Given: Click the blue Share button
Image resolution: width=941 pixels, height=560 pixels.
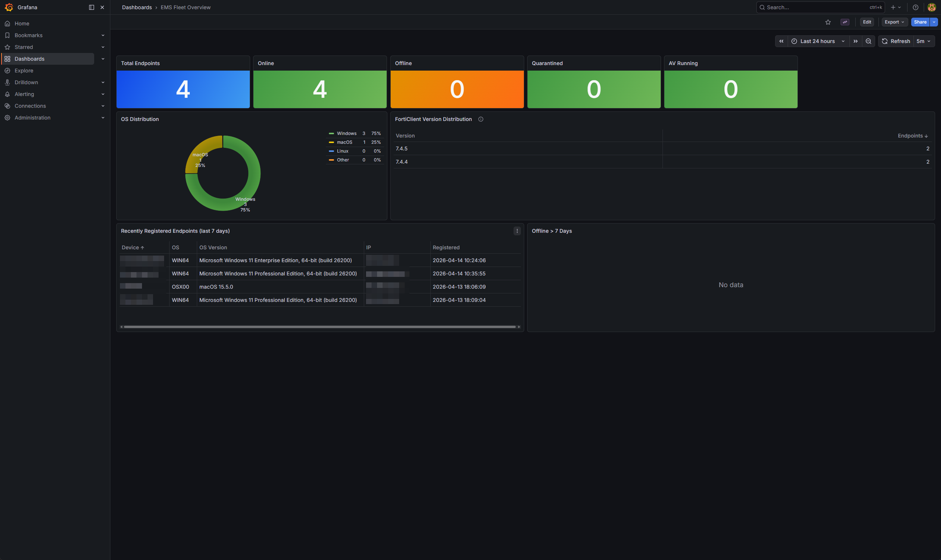Looking at the screenshot, I should point(920,22).
